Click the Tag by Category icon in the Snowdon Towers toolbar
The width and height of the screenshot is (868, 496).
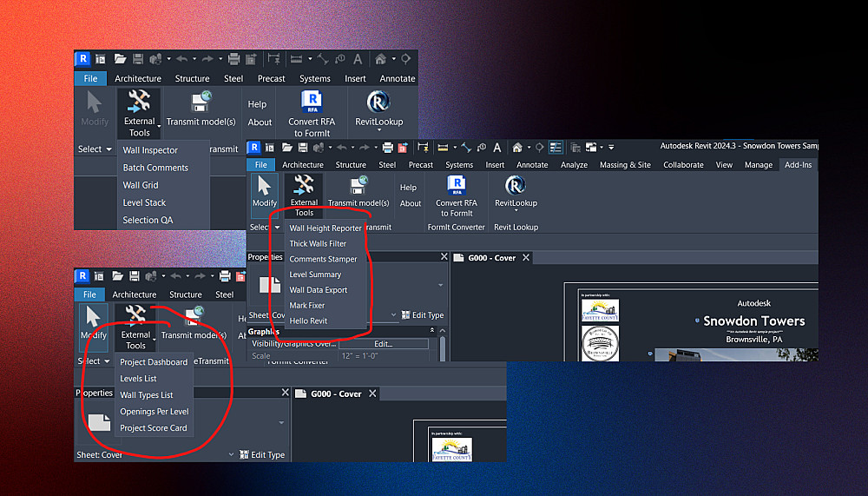click(482, 148)
